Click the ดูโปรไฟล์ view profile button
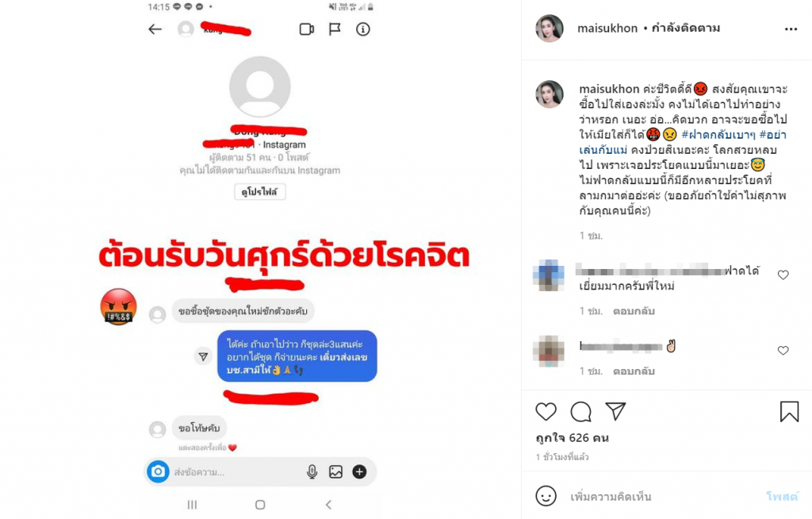This screenshot has height=519, width=812. [x=259, y=192]
